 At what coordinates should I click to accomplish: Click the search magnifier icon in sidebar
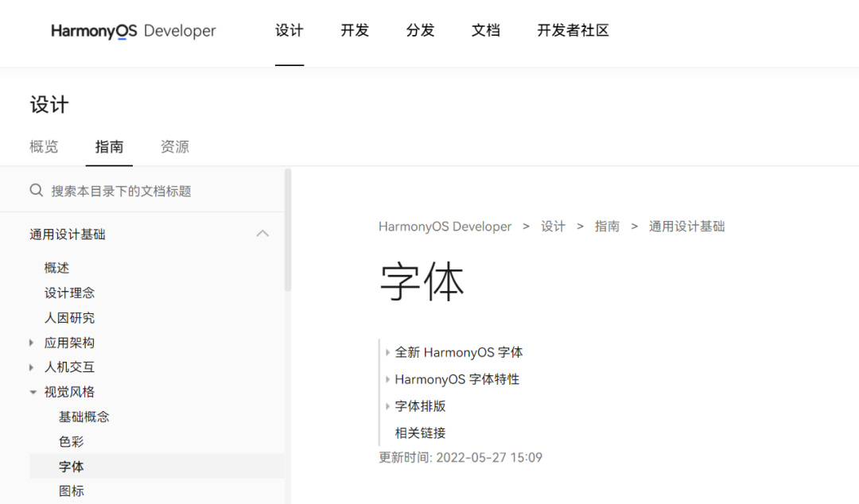pyautogui.click(x=37, y=190)
